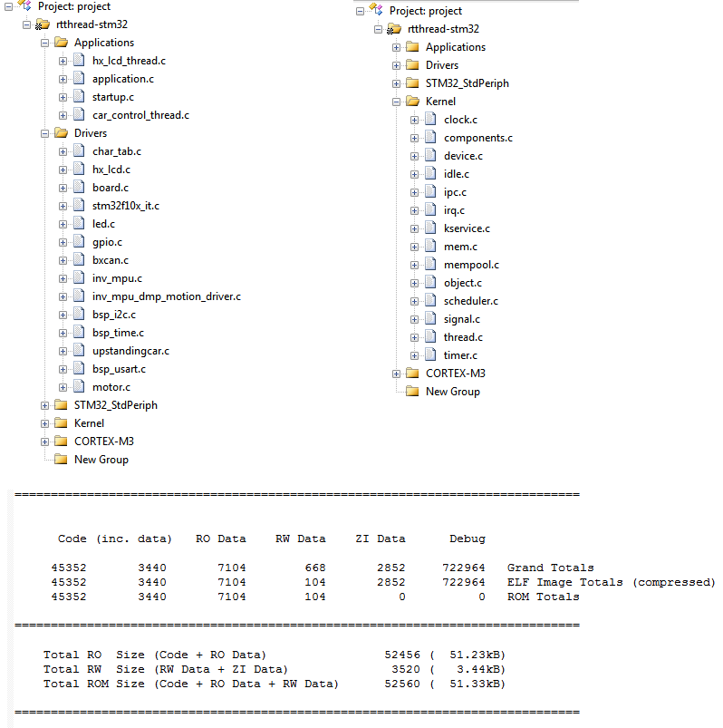Select thread.c in Kernel group

tap(463, 337)
